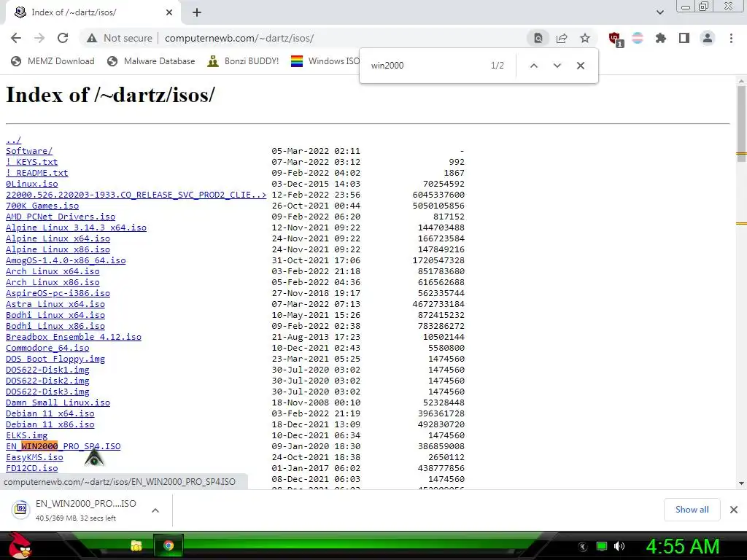Click EN_WIN2000_PRO_SP4.ISO link
Screen dimensions: 747x560
click(x=63, y=447)
